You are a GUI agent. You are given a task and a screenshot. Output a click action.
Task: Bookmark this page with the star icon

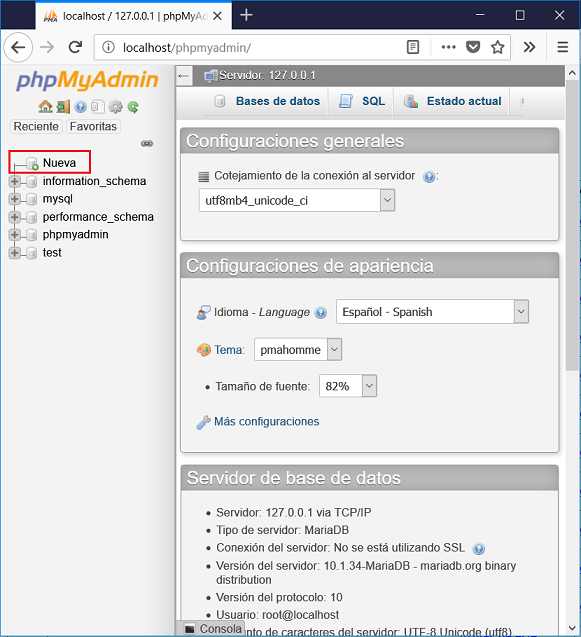pyautogui.click(x=497, y=47)
